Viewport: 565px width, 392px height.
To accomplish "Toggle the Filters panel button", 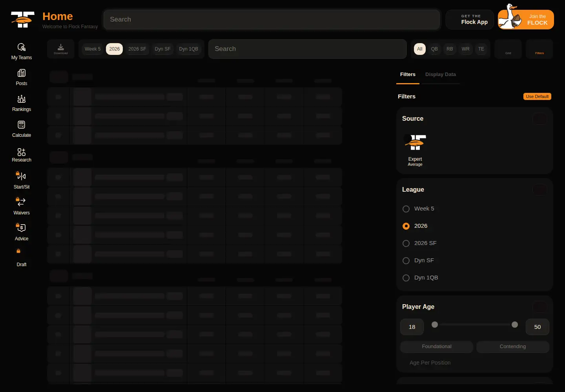I will pyautogui.click(x=539, y=49).
